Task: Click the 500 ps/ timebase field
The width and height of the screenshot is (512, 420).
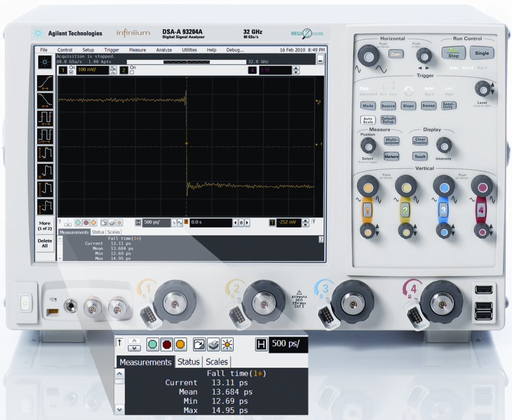Action: click(156, 223)
